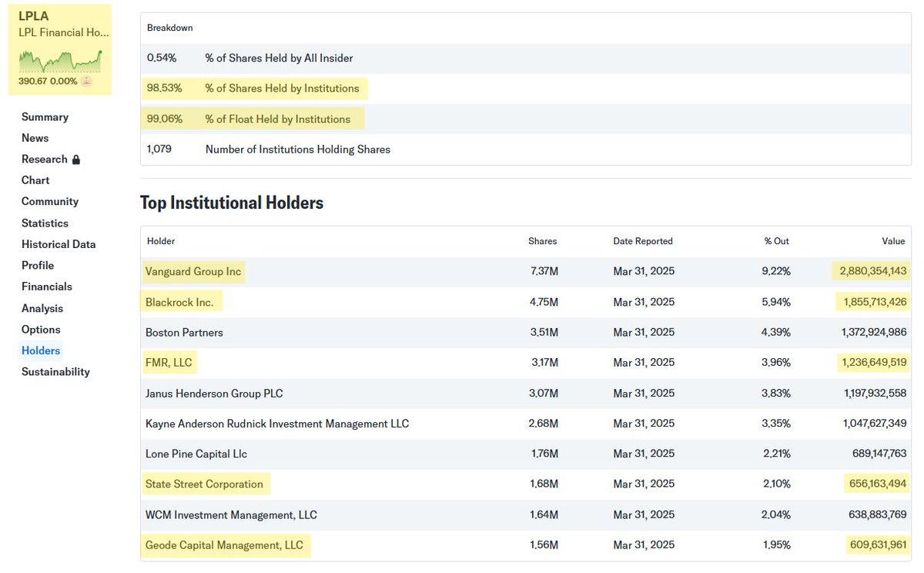This screenshot has height=573, width=924.
Task: Select Number of Institutions Holding Shares
Action: coord(298,149)
